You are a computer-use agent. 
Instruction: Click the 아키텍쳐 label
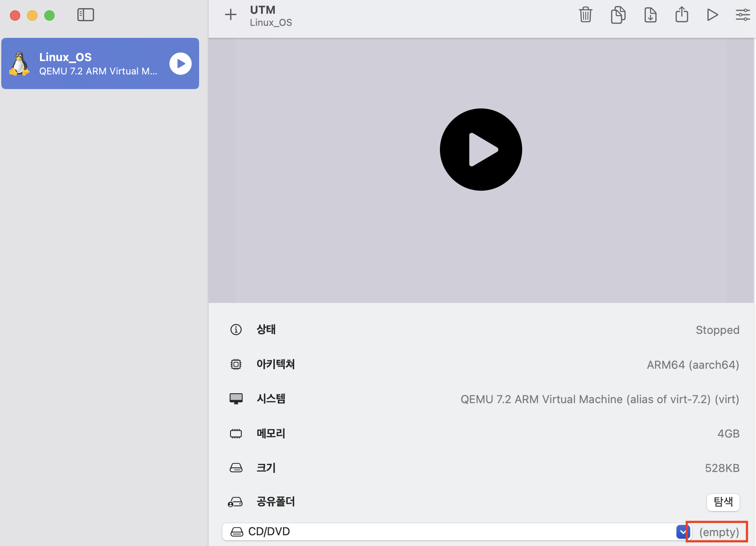276,364
